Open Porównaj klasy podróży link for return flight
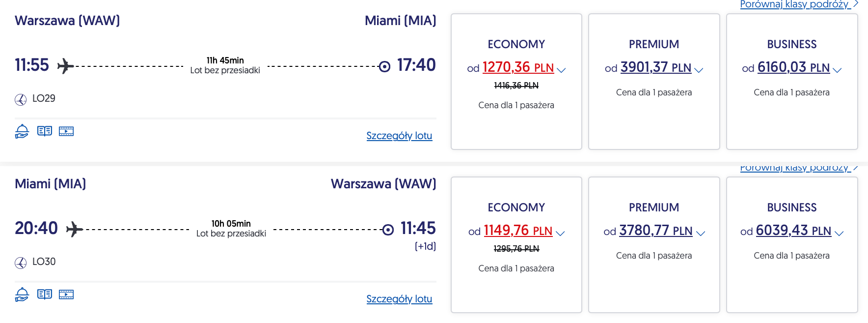Image resolution: width=868 pixels, height=323 pixels. (795, 168)
